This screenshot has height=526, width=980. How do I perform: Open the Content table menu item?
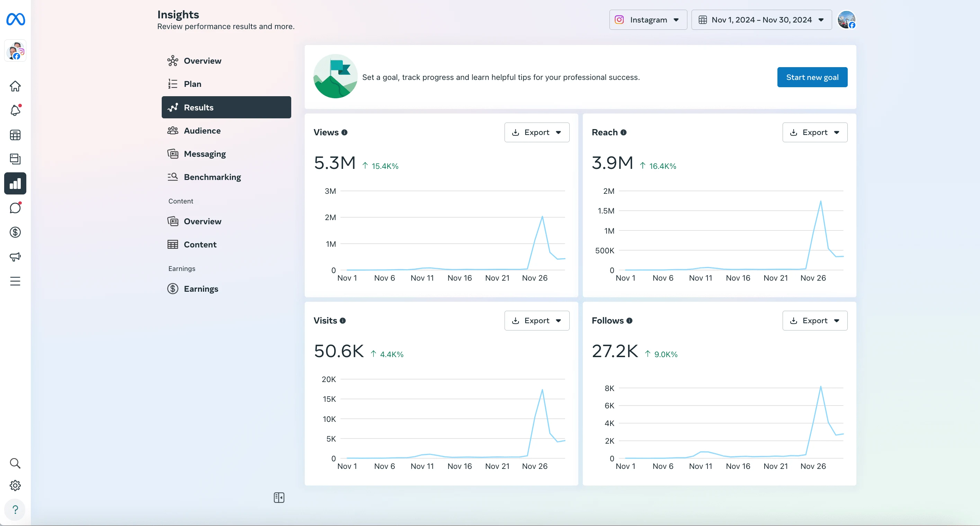tap(226, 244)
